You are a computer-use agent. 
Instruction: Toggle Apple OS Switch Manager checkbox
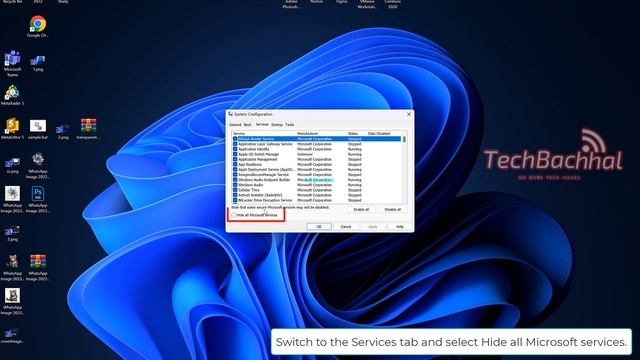235,154
